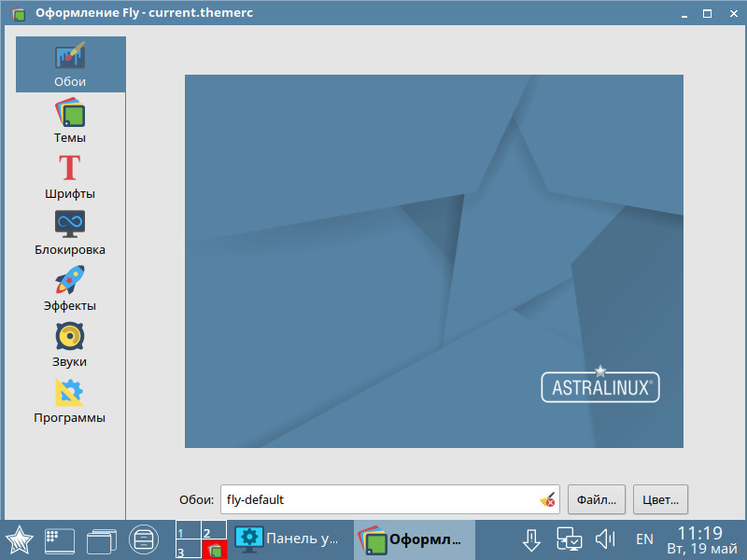Open the Программы (programs) section
This screenshot has width=747, height=560.
point(71,401)
